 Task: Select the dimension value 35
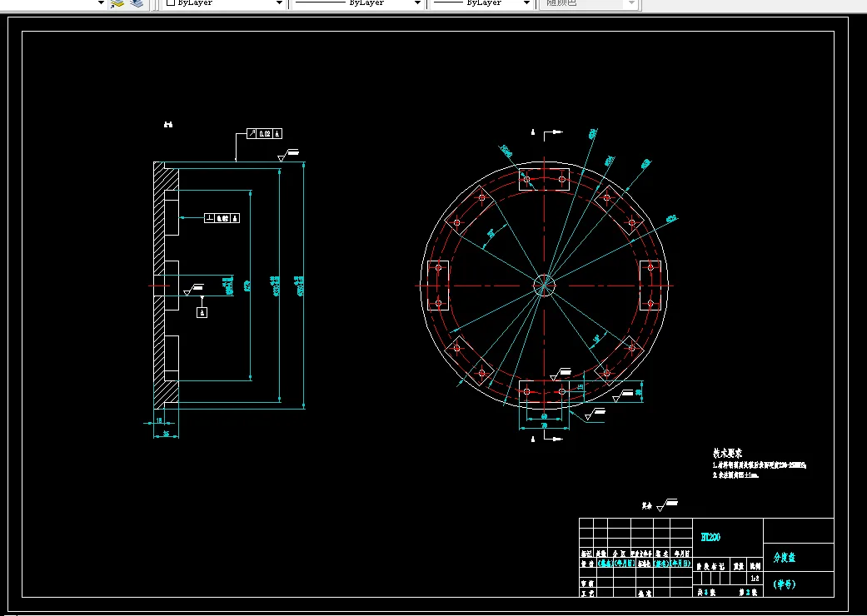tap(166, 435)
